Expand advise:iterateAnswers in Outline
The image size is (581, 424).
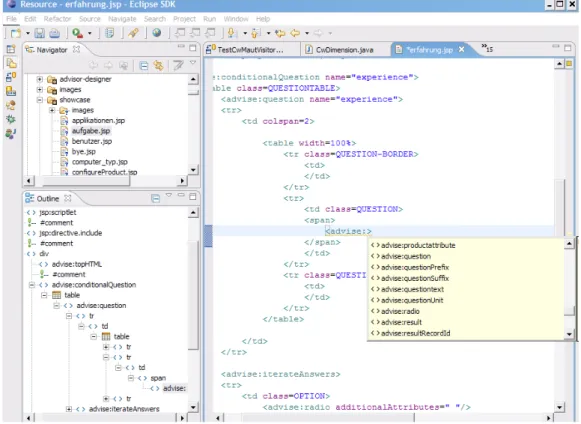tap(69, 409)
